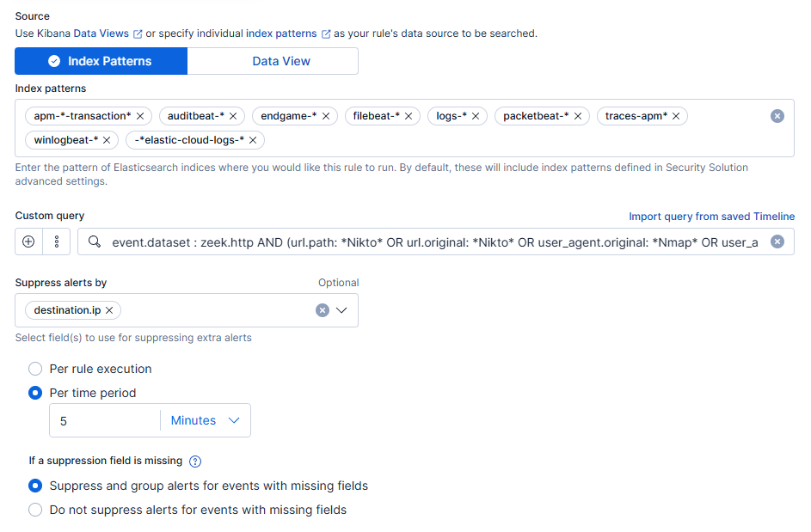Expand the Suppress alerts by dropdown
811x532 pixels.
pyautogui.click(x=341, y=310)
